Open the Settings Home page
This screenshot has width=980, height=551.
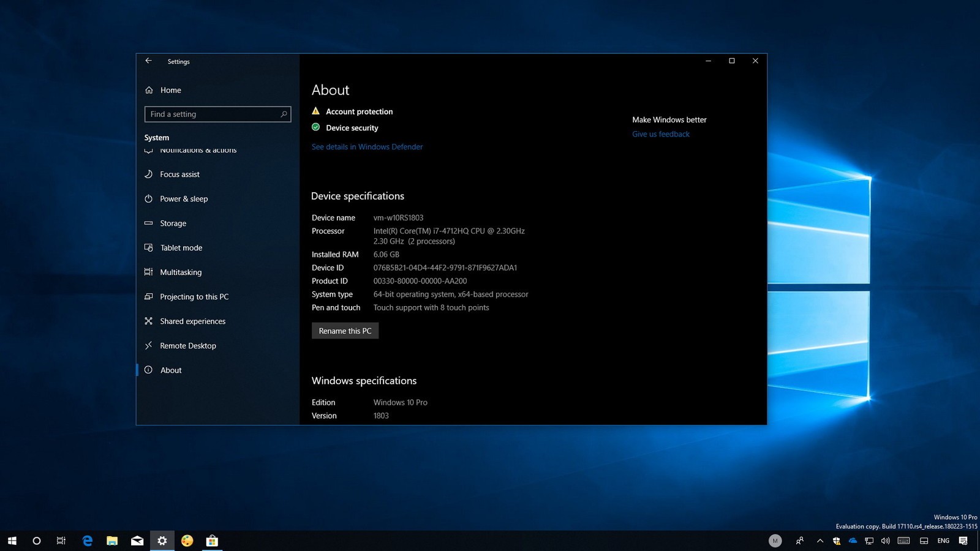[163, 90]
